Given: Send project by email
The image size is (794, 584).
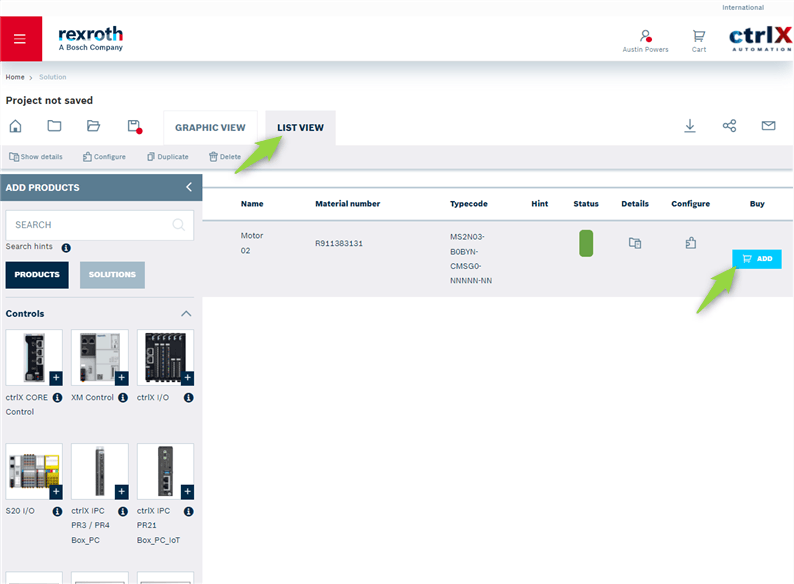Looking at the screenshot, I should tap(768, 126).
